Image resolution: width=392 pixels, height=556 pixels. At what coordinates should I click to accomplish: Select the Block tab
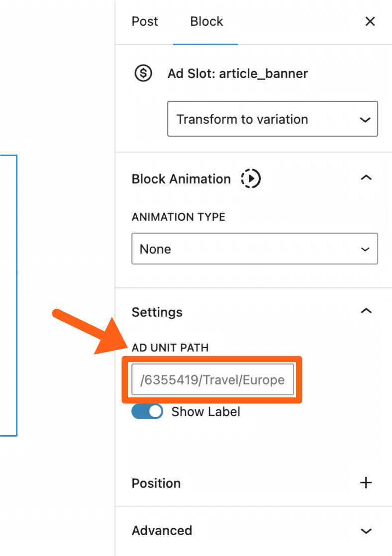click(x=206, y=21)
